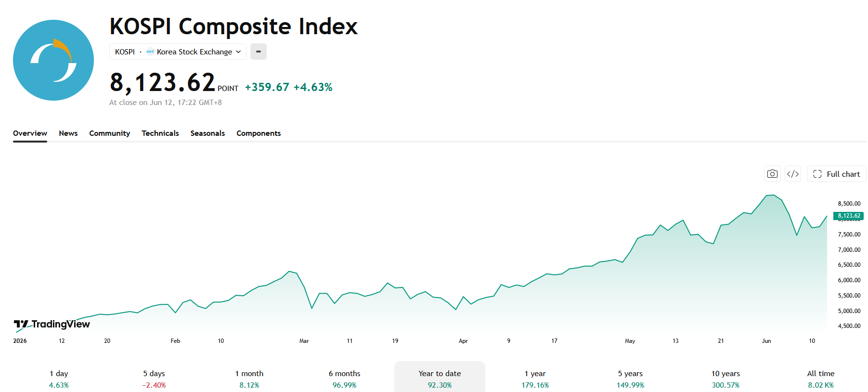
Task: Click the TradingView logo on chart
Action: pyautogui.click(x=52, y=324)
